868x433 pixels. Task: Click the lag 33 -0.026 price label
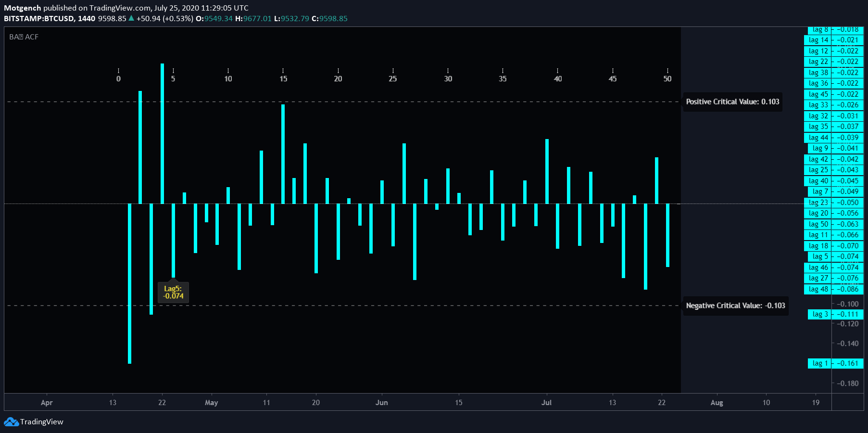834,105
